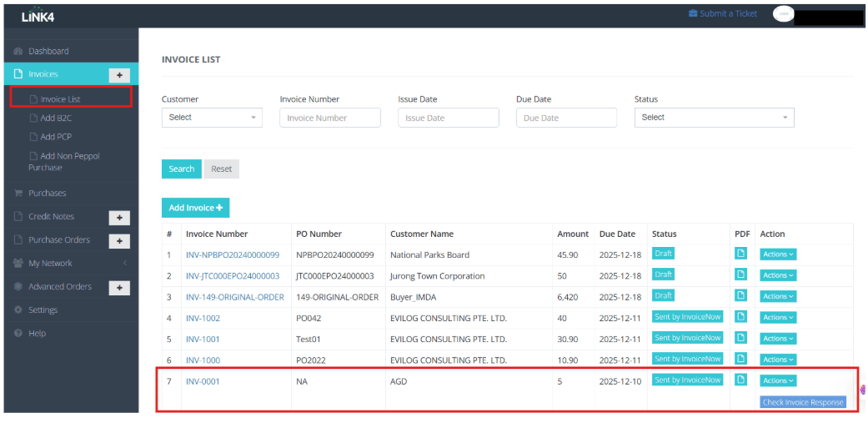Click Check Invoice Response button
Viewport: 868px width, 423px height.
click(803, 402)
